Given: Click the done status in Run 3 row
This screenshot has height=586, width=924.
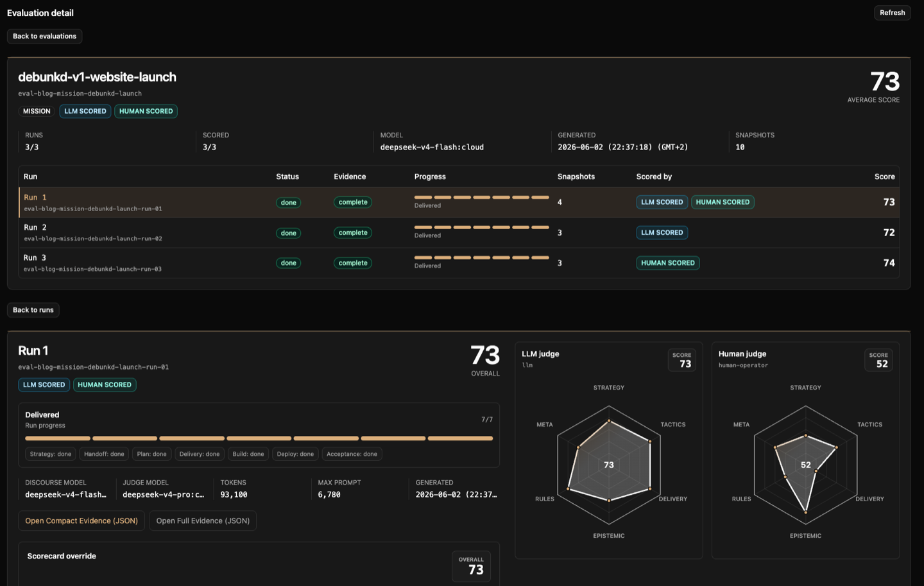Looking at the screenshot, I should tap(289, 263).
